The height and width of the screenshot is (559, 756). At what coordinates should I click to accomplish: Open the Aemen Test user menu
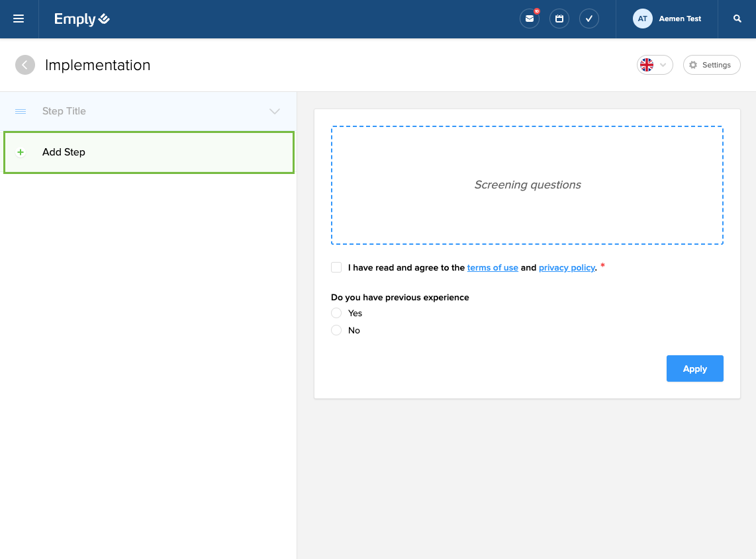[680, 19]
